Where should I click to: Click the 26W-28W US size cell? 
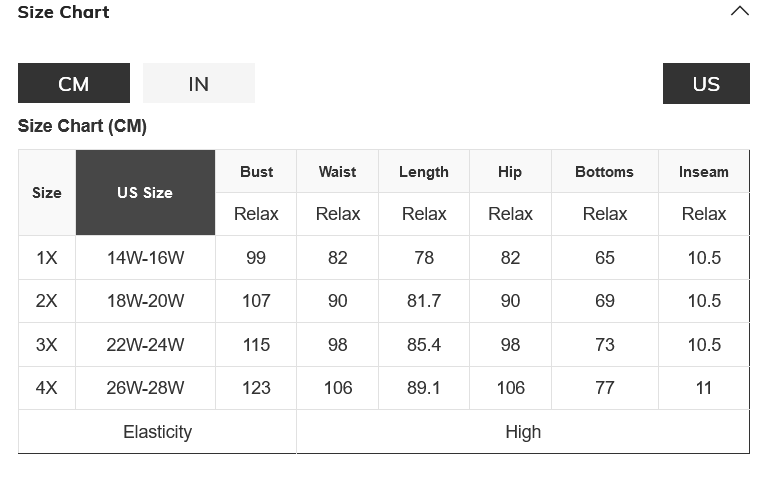click(x=145, y=388)
